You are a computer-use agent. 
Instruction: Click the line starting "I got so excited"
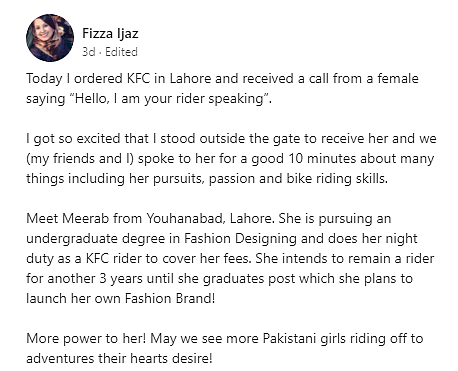[x=231, y=139]
